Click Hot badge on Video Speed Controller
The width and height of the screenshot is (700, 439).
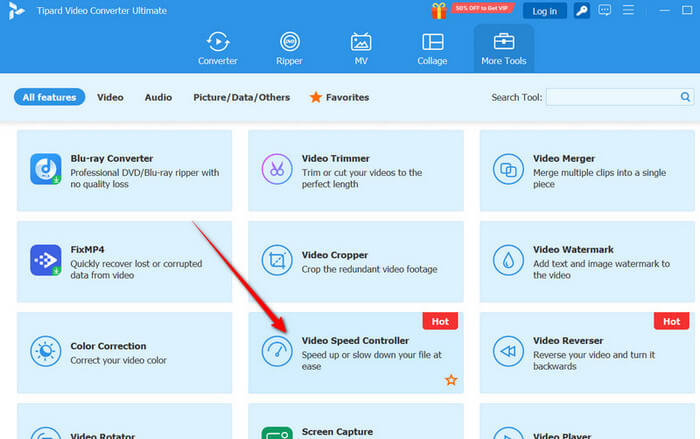point(440,321)
